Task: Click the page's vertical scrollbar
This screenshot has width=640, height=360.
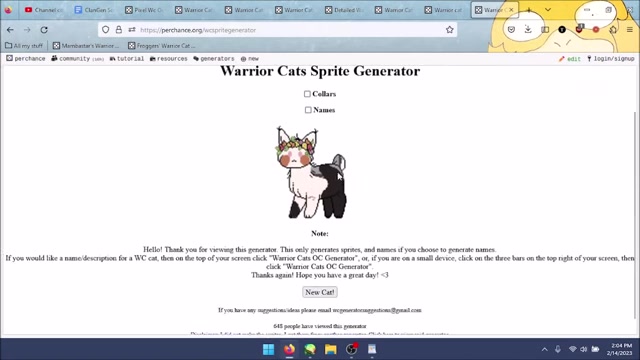Action: [x=635, y=214]
